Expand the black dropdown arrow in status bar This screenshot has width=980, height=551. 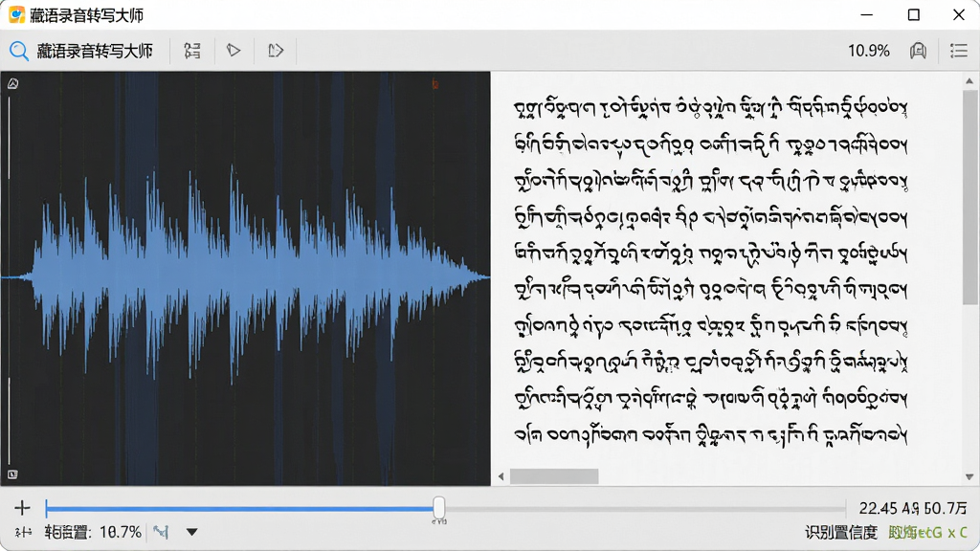click(x=191, y=532)
